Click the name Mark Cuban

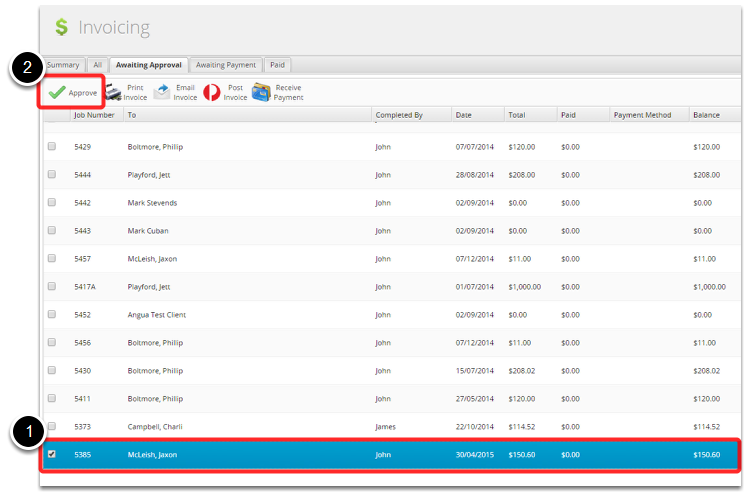pos(148,231)
